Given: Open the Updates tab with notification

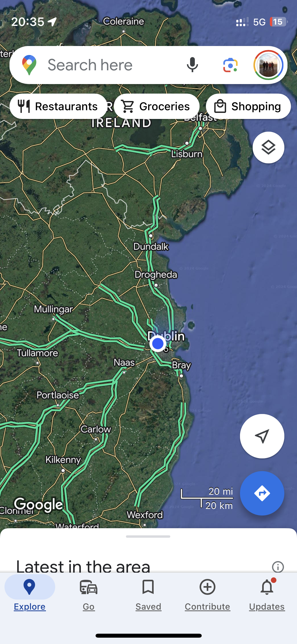Looking at the screenshot, I should pos(267,595).
